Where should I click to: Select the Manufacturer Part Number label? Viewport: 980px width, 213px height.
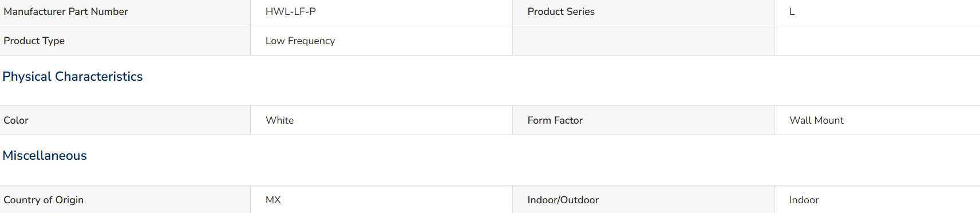click(x=66, y=11)
